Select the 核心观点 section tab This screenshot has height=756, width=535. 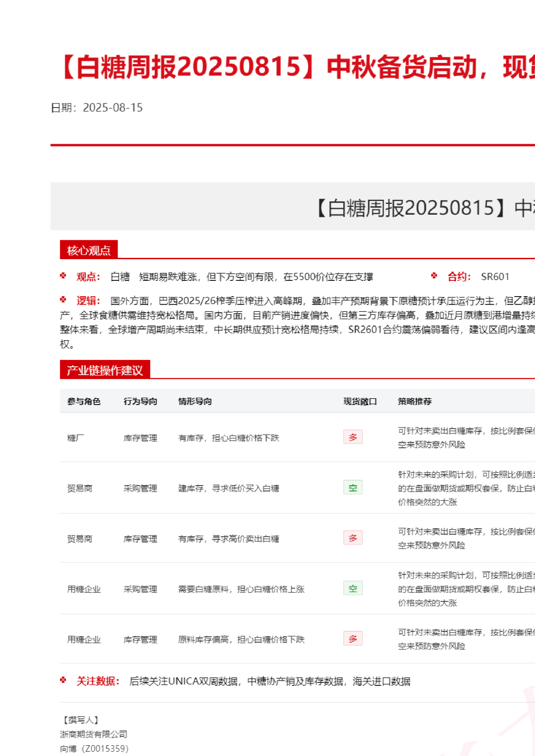89,250
